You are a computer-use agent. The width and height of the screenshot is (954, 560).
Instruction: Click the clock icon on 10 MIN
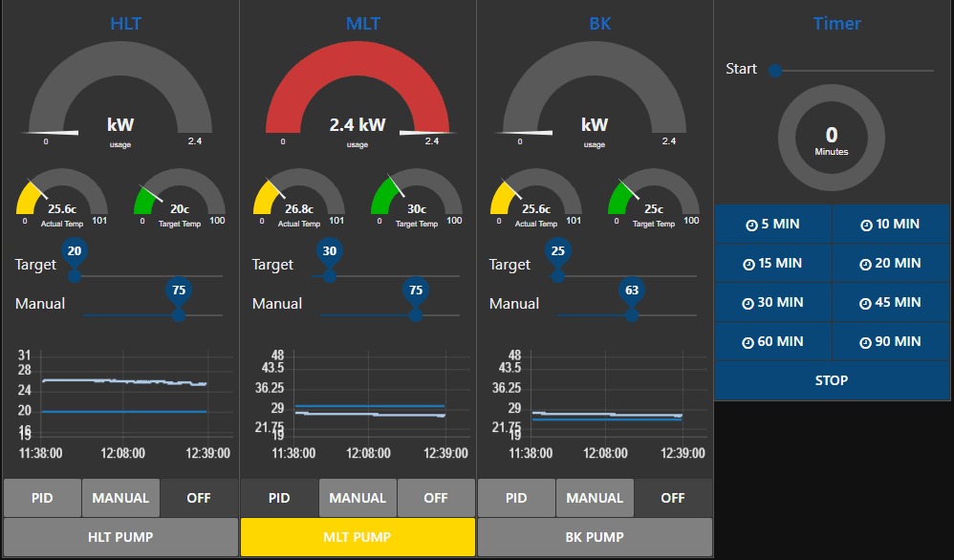coord(866,225)
